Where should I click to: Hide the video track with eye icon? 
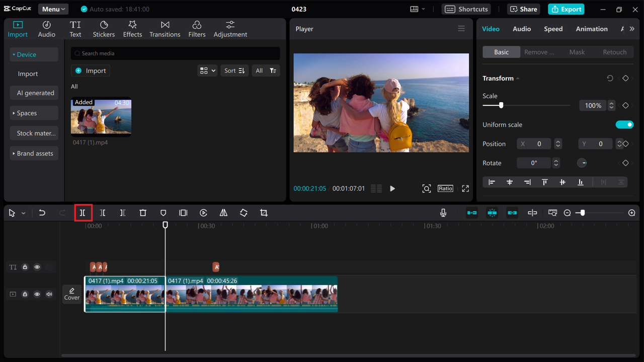coord(37,294)
